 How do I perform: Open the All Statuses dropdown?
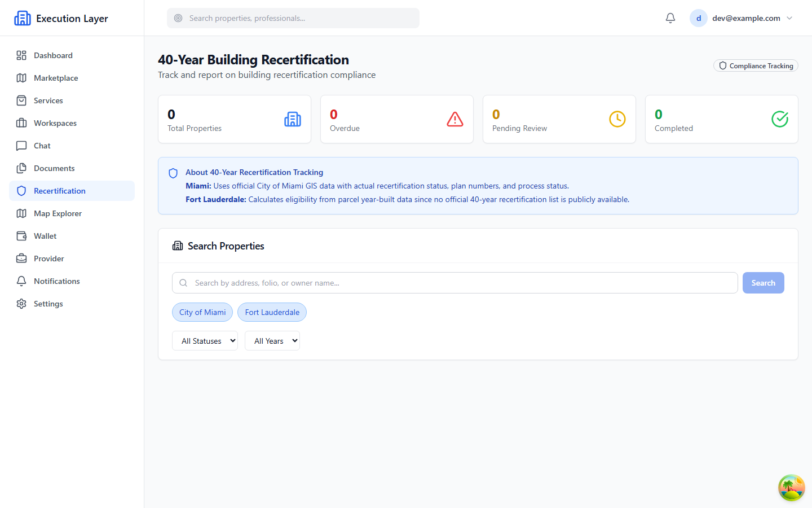click(205, 341)
